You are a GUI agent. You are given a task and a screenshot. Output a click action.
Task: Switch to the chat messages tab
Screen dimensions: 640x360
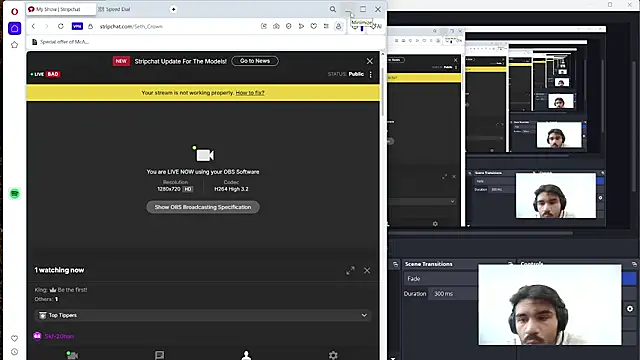160,355
